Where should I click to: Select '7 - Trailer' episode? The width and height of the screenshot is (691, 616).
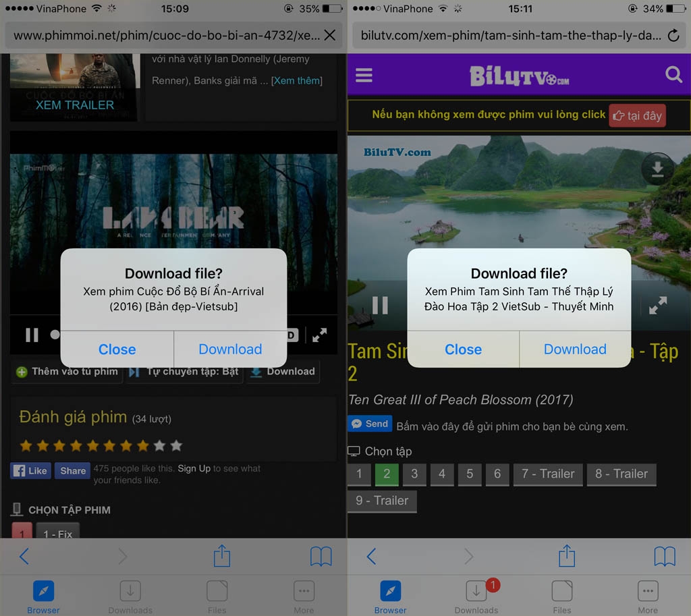pos(548,474)
